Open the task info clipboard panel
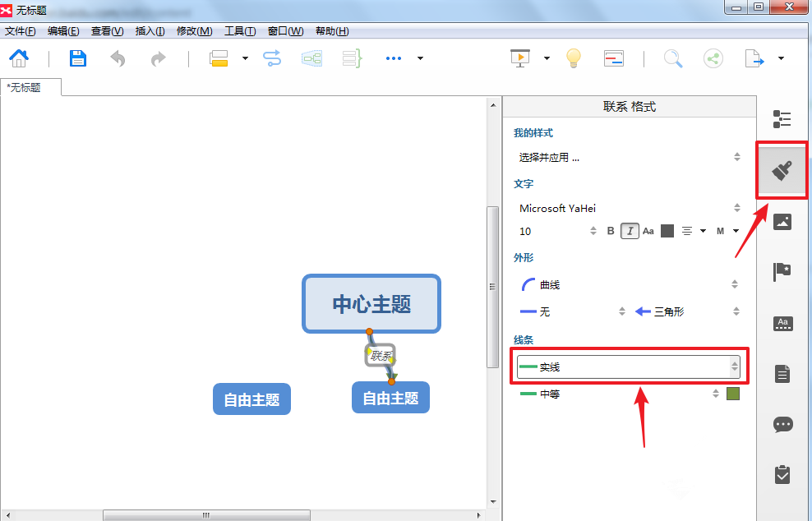This screenshot has width=812, height=521. 782,474
